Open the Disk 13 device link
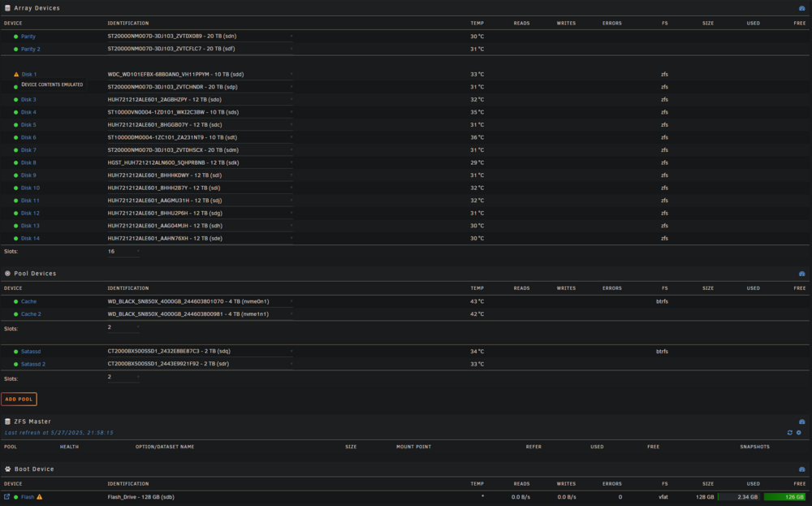This screenshot has height=506, width=812. (x=30, y=226)
